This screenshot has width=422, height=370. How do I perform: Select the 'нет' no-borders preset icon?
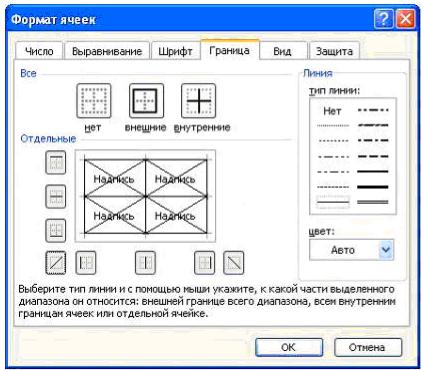click(93, 101)
